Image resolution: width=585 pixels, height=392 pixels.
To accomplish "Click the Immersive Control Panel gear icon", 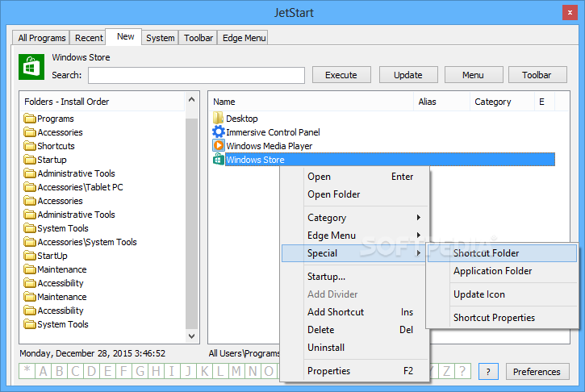I will click(x=218, y=132).
